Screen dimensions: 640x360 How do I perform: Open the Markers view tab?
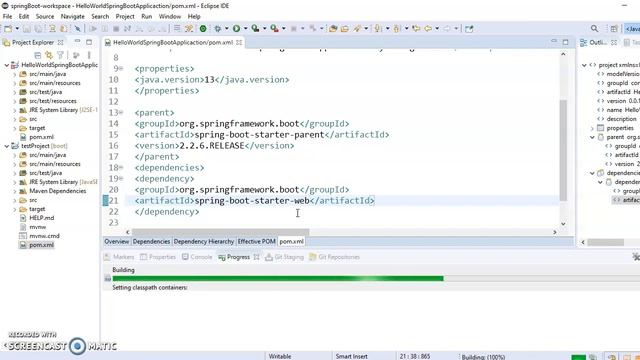(119, 257)
